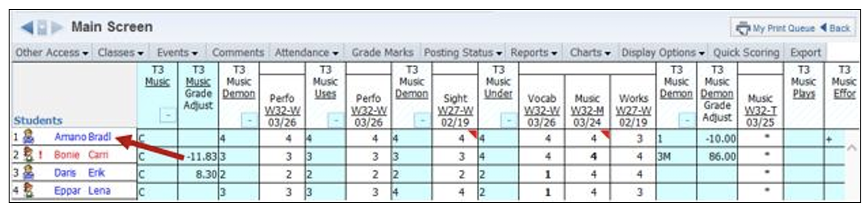868x213 pixels.
Task: Click the student icon beside Amano Bradl
Action: pos(29,137)
